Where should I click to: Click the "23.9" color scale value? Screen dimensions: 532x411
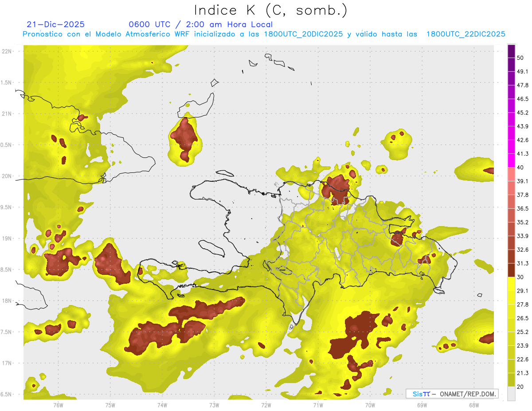click(x=523, y=346)
